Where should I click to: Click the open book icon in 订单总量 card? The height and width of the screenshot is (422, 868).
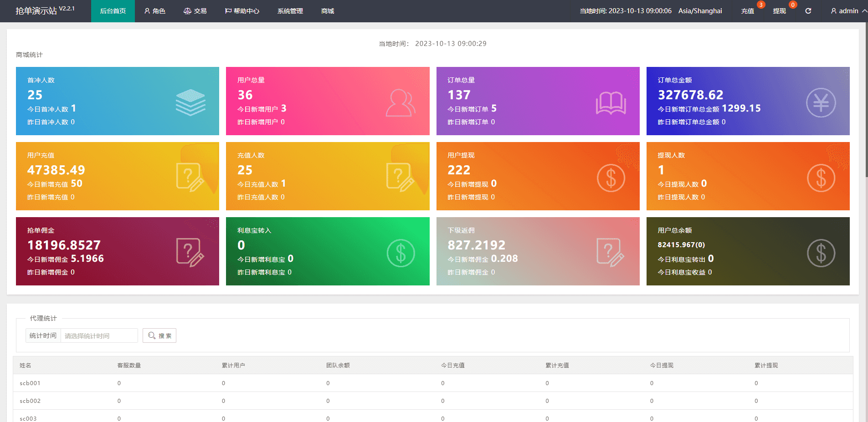[611, 103]
